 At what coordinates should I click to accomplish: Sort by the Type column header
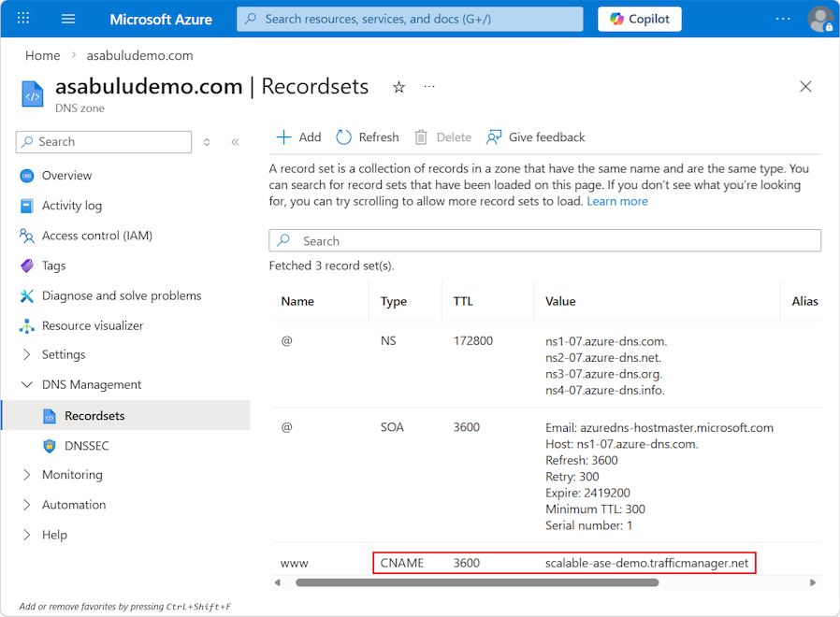tap(394, 302)
